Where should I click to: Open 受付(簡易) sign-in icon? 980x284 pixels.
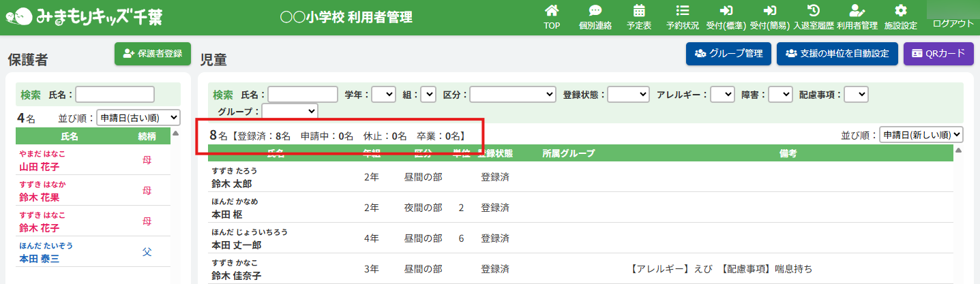click(x=770, y=11)
